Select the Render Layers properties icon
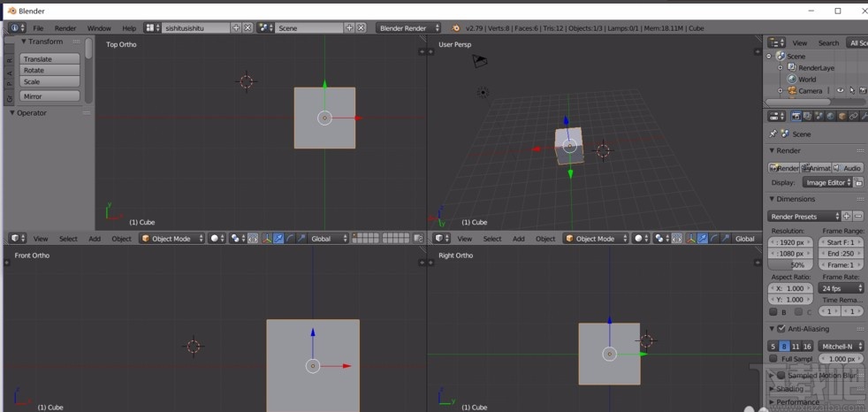868x412 pixels. coord(807,116)
